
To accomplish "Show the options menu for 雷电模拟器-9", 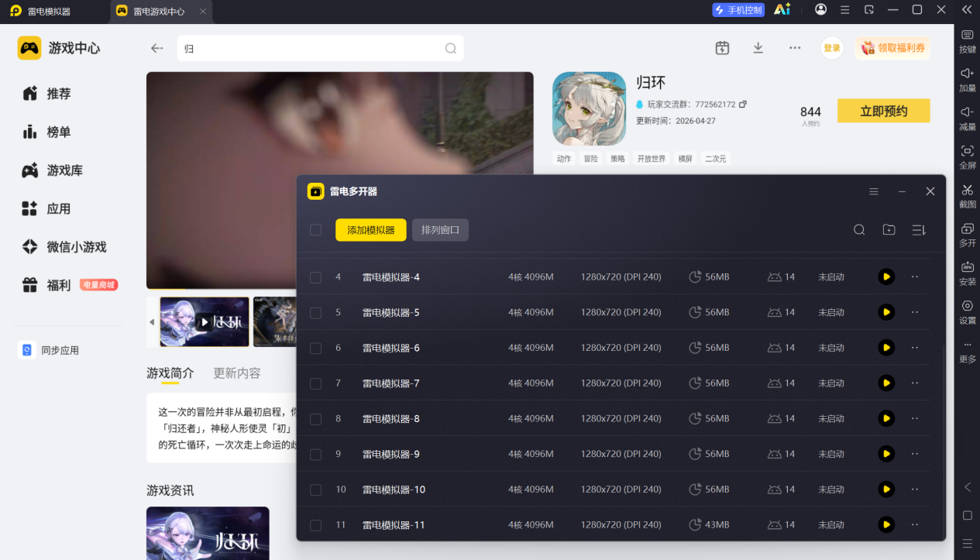I will [915, 454].
